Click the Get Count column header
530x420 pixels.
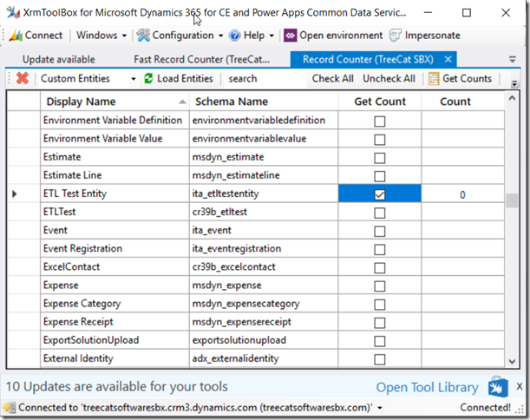pyautogui.click(x=380, y=102)
